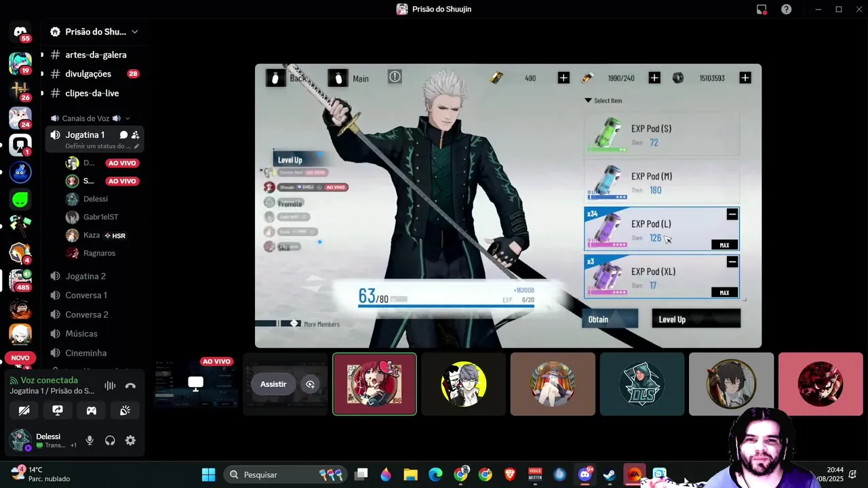Viewport: 868px width, 488px height.
Task: Decrease EXP Pod (XL) count with minus
Action: click(732, 262)
